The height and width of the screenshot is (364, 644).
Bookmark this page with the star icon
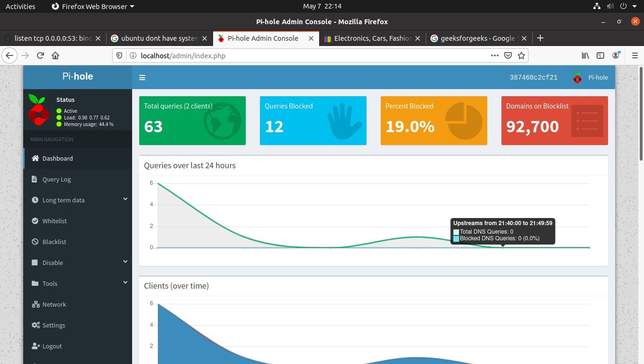[521, 55]
